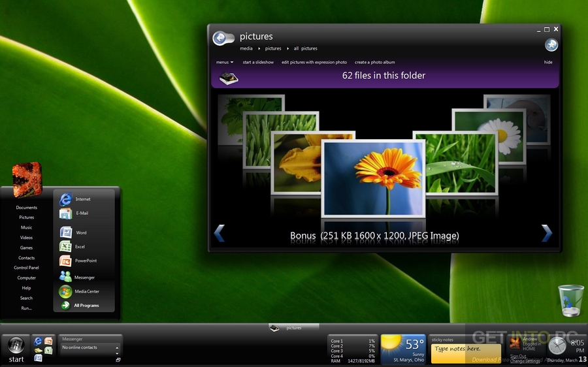
Task: Open Videos in start menu
Action: (x=26, y=238)
